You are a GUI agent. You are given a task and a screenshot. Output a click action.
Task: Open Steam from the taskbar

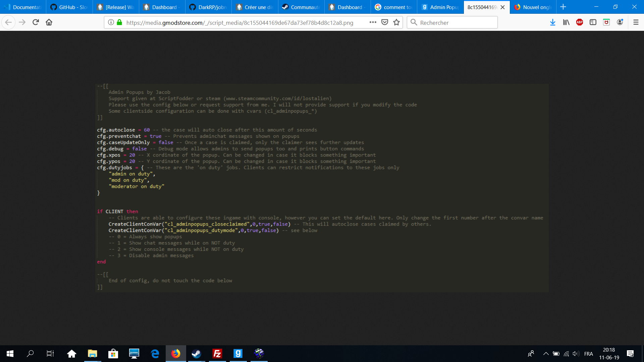197,354
